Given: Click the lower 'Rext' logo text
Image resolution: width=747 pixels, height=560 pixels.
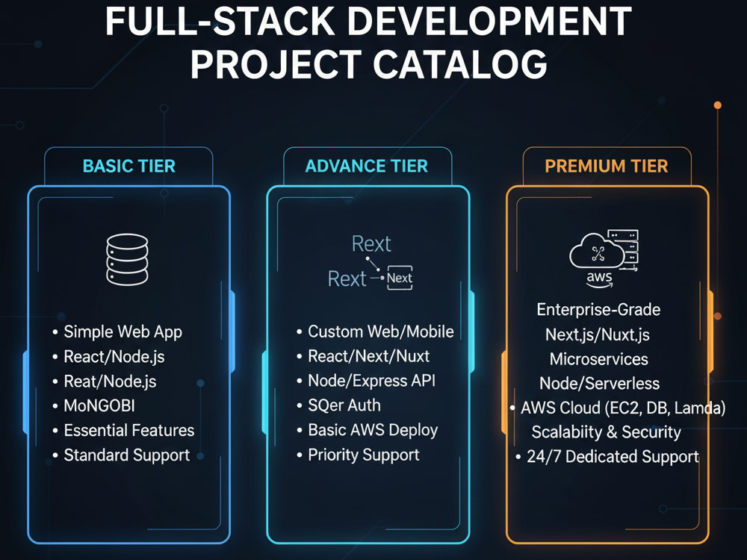Looking at the screenshot, I should [x=347, y=279].
